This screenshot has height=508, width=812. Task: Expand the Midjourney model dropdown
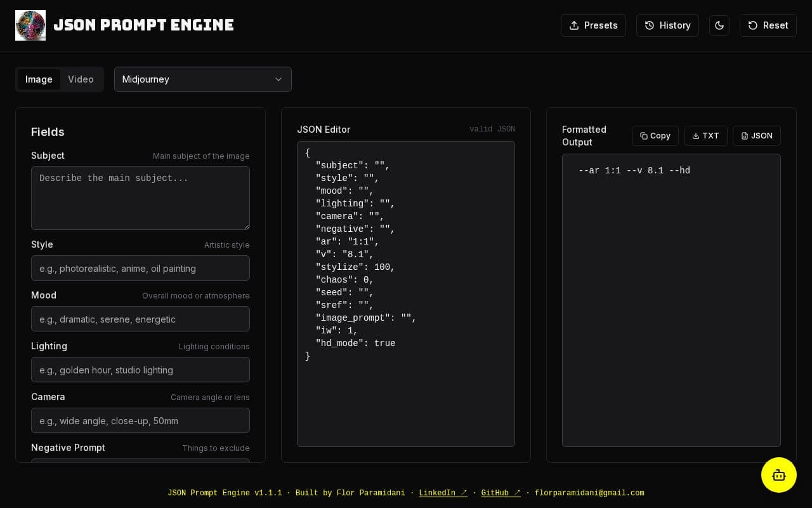pyautogui.click(x=203, y=79)
